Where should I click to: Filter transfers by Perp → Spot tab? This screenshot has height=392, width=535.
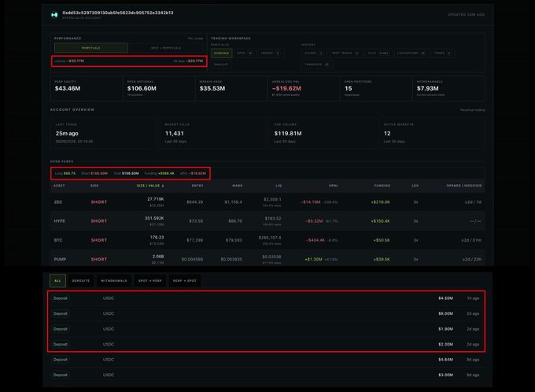tap(185, 281)
